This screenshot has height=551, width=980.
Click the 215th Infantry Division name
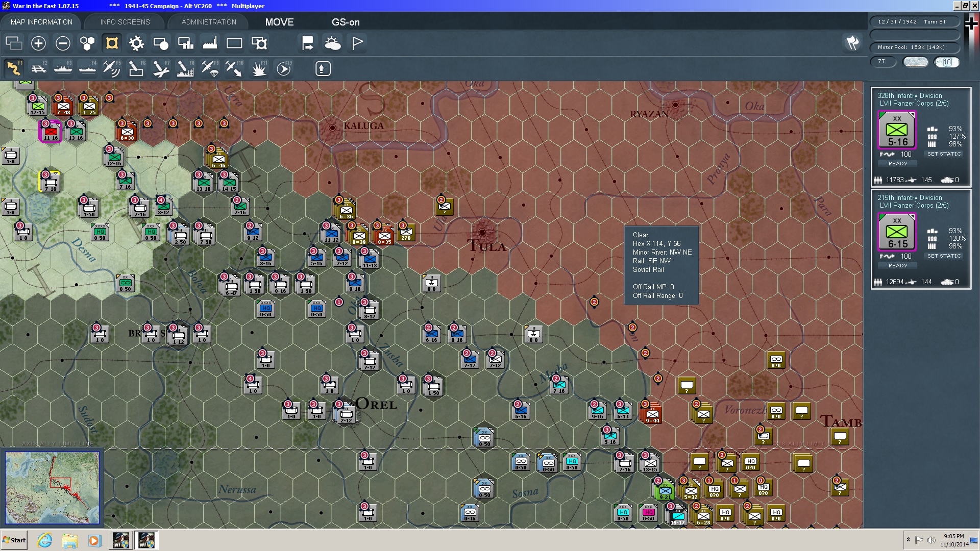tap(910, 197)
